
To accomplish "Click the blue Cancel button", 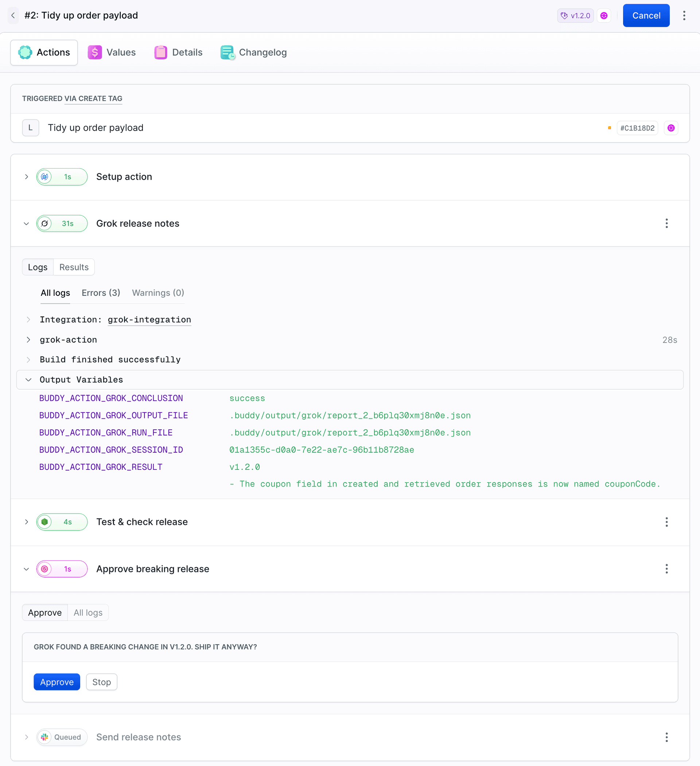I will tap(646, 16).
